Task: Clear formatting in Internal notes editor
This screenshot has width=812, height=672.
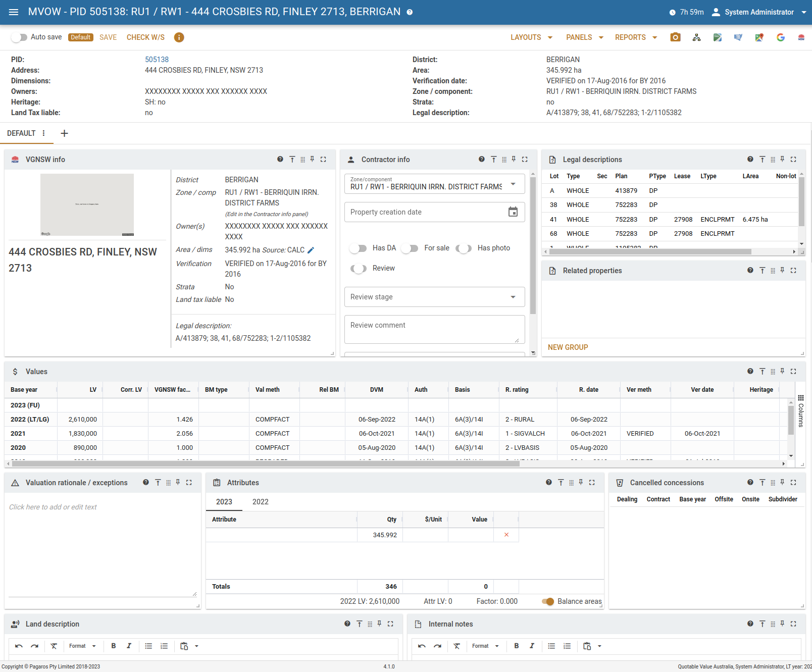Action: coord(456,646)
